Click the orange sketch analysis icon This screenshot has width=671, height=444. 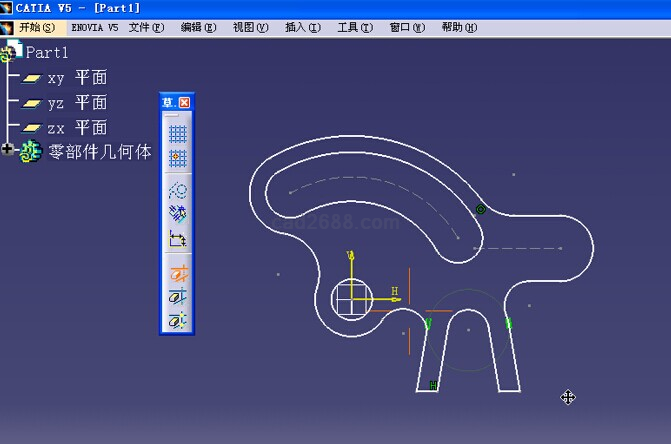coord(177,273)
